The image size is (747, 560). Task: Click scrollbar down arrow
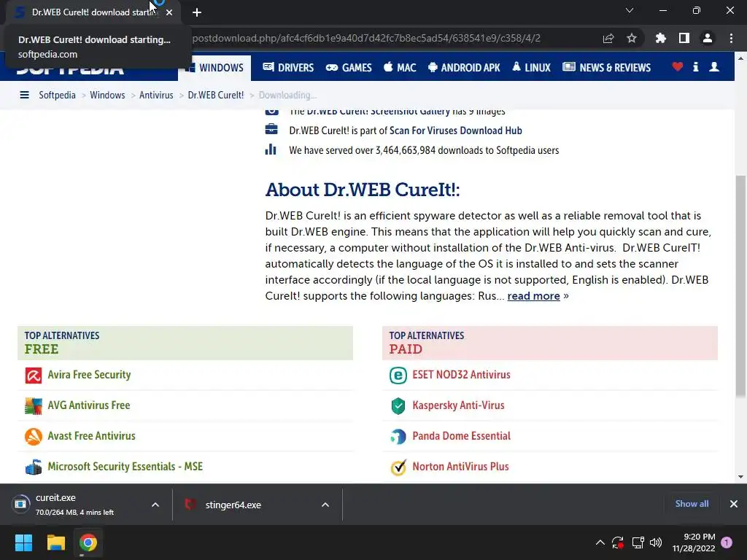click(740, 477)
